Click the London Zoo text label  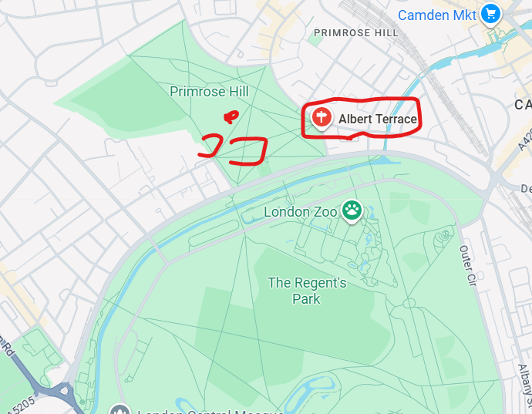point(300,212)
